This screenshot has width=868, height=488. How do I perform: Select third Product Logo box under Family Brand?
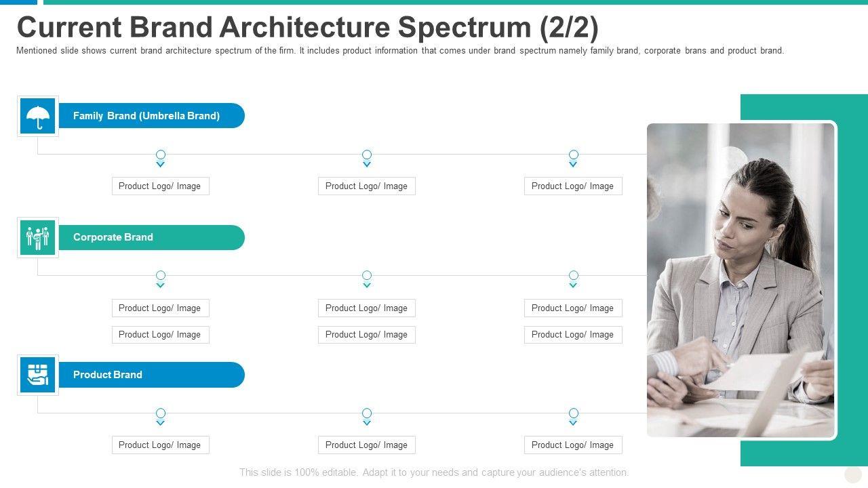pyautogui.click(x=573, y=186)
